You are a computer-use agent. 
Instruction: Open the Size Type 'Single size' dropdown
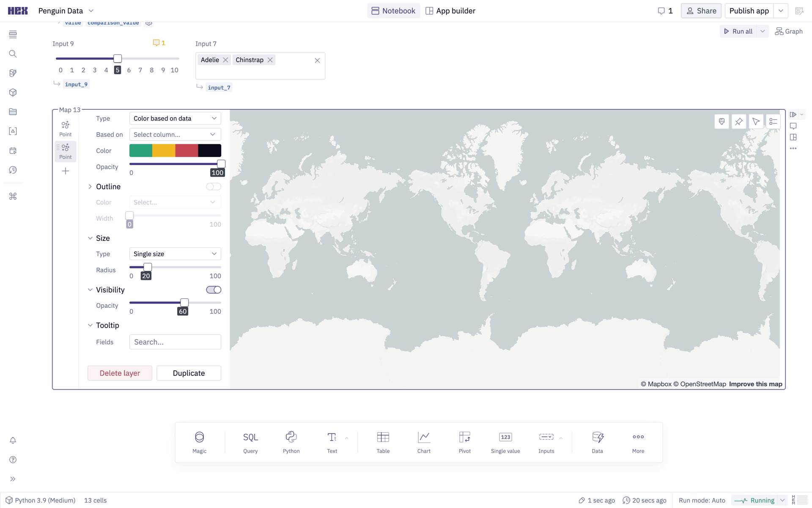(175, 254)
